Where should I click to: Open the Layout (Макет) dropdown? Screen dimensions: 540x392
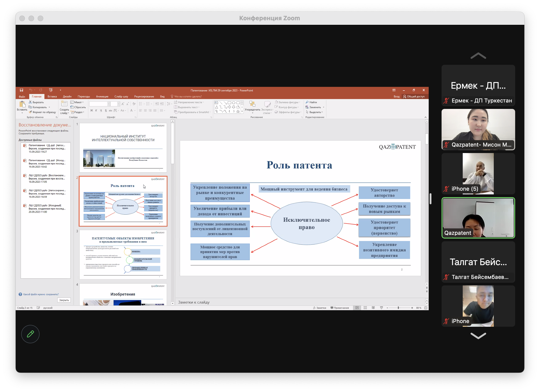pos(77,102)
